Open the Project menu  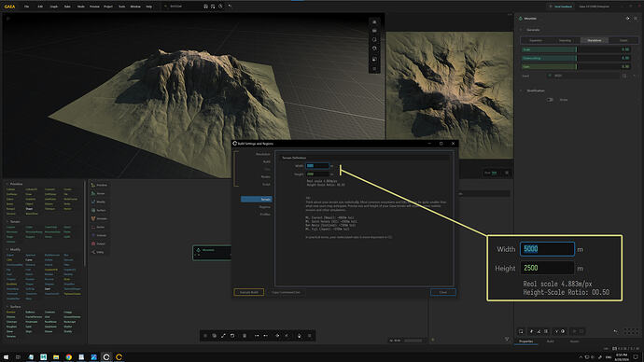[108, 7]
